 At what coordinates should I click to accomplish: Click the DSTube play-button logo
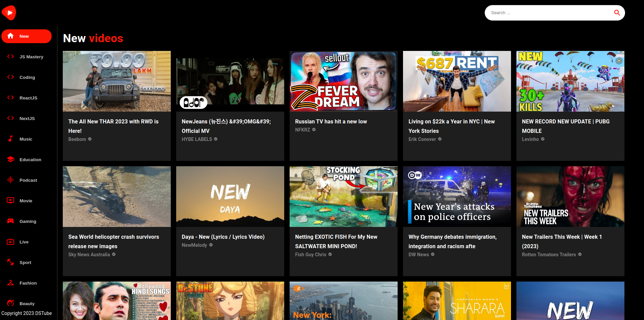coord(9,12)
